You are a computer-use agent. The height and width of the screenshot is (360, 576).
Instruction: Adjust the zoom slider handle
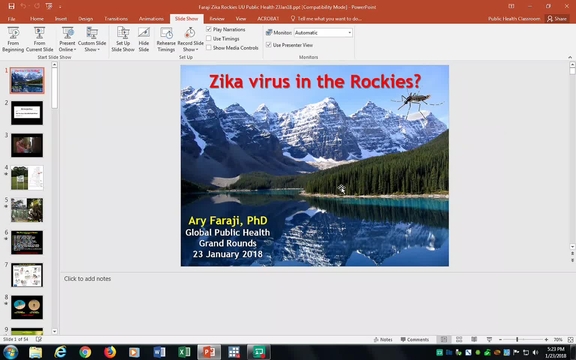(x=517, y=340)
